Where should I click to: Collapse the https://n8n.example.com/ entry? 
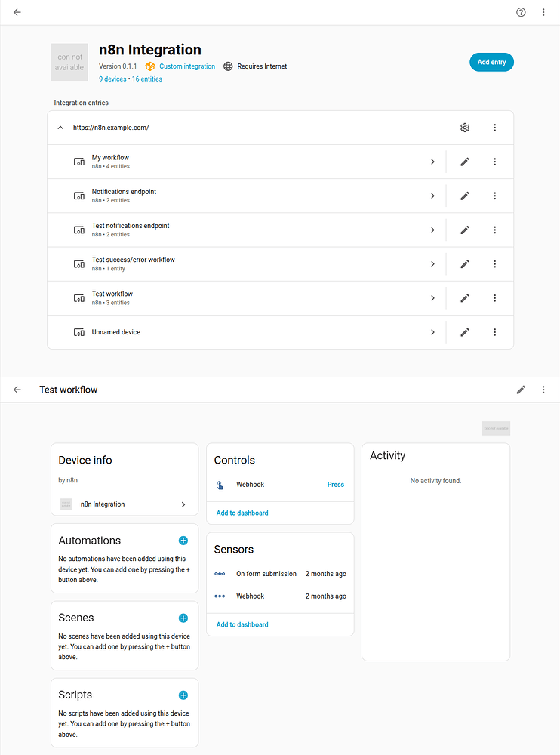coord(60,128)
